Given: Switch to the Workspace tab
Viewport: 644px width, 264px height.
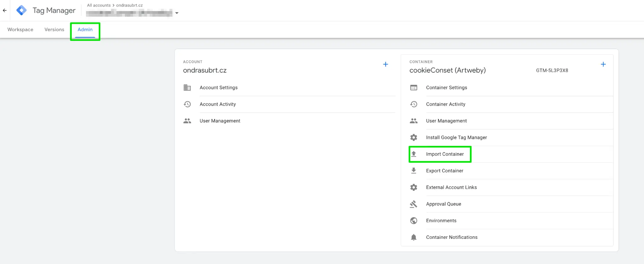Looking at the screenshot, I should pyautogui.click(x=20, y=30).
